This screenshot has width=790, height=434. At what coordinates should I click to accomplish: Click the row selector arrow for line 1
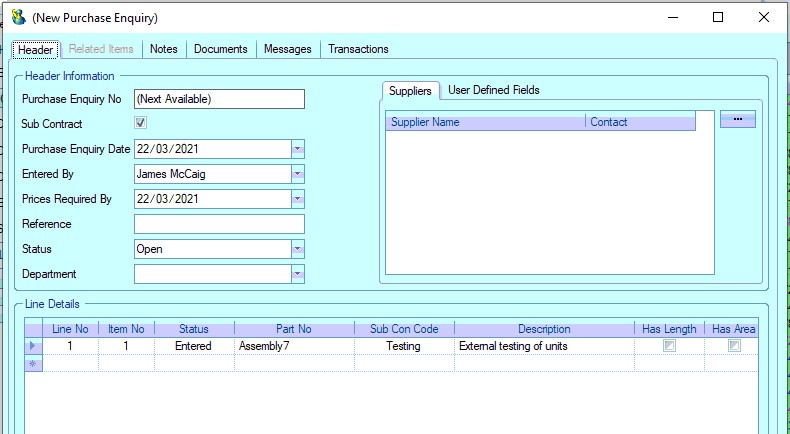(x=33, y=346)
